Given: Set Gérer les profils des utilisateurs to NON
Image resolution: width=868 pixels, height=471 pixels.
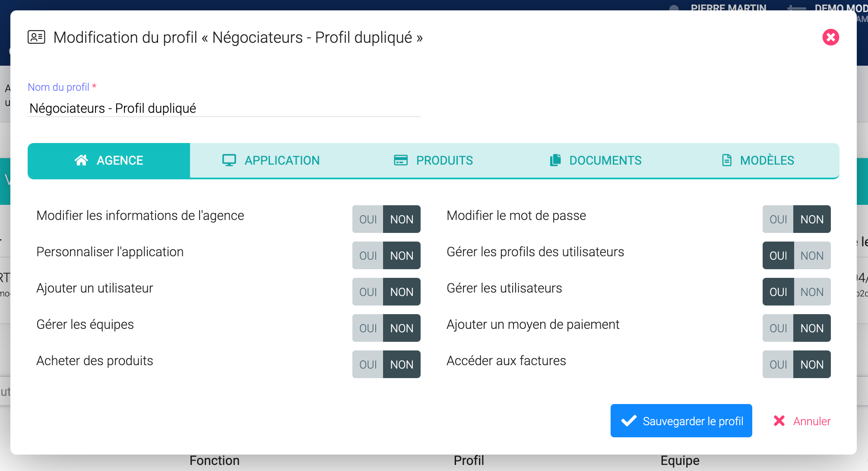Looking at the screenshot, I should tap(812, 256).
